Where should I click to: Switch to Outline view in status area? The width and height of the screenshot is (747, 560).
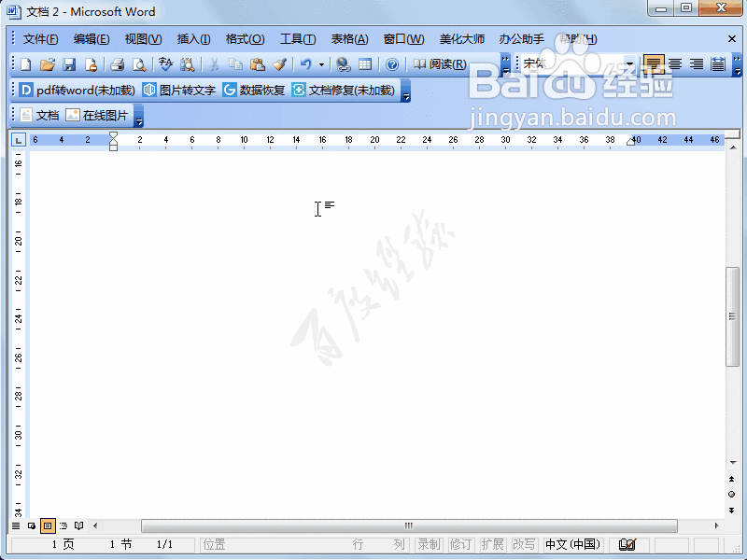coord(63,525)
